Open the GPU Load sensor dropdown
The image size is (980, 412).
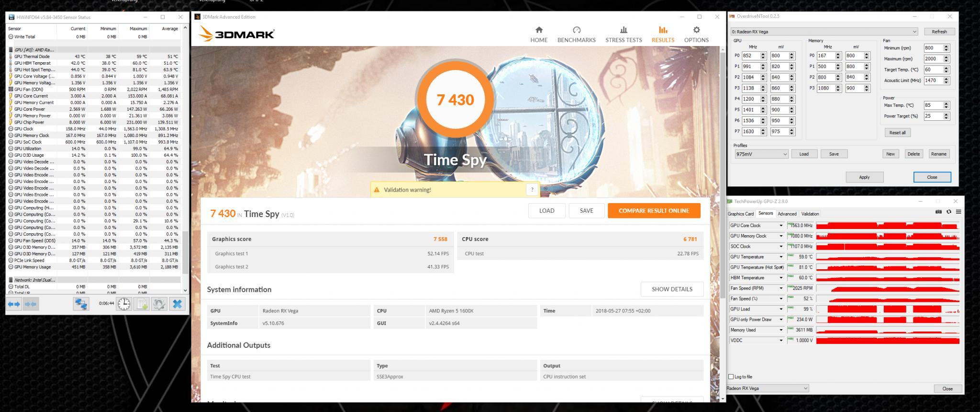(x=781, y=309)
